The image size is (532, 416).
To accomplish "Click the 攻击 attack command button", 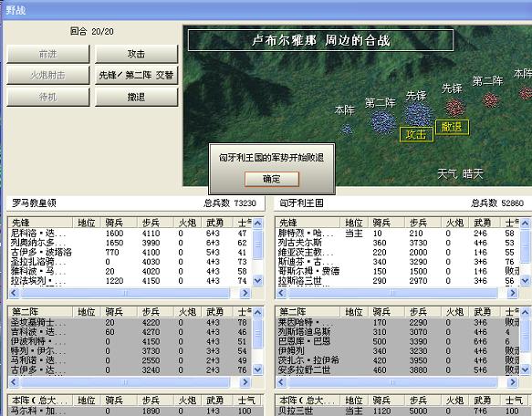I will [x=136, y=54].
